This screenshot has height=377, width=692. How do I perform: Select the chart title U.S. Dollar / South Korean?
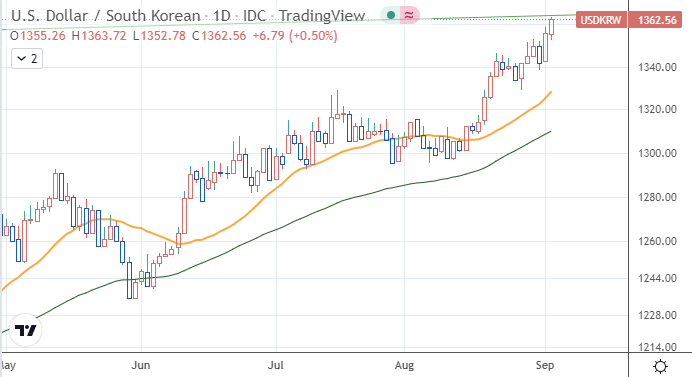point(105,16)
